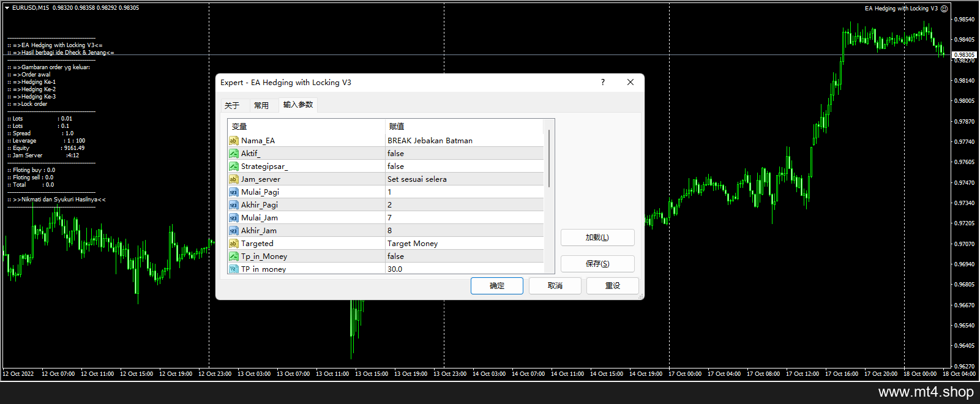980x404 pixels.
Task: Click the Floting buy : 0.0 text
Action: (x=32, y=170)
